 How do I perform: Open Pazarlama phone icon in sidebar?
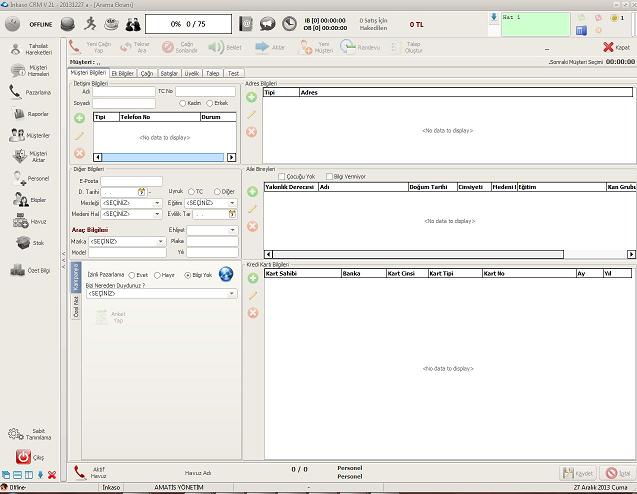pos(15,92)
